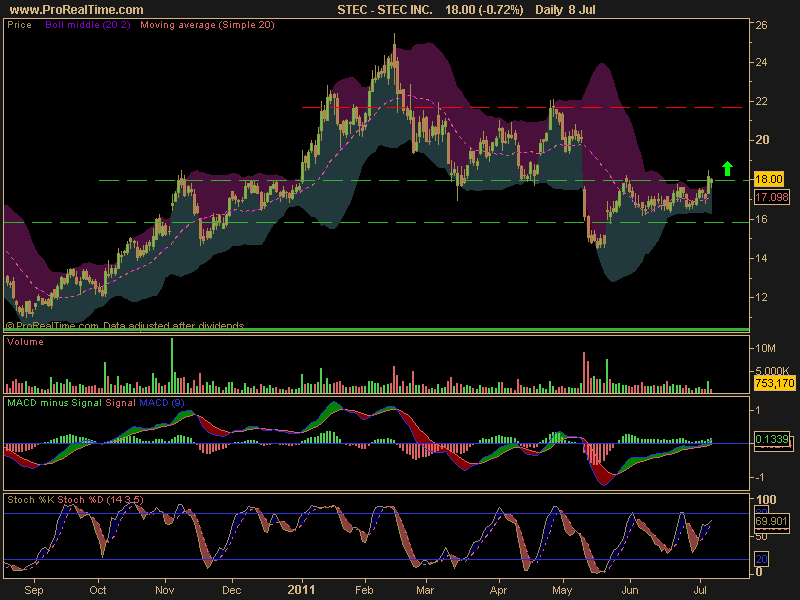Click the 2011 year label on time axis
Image resolution: width=800 pixels, height=600 pixels.
(x=301, y=590)
